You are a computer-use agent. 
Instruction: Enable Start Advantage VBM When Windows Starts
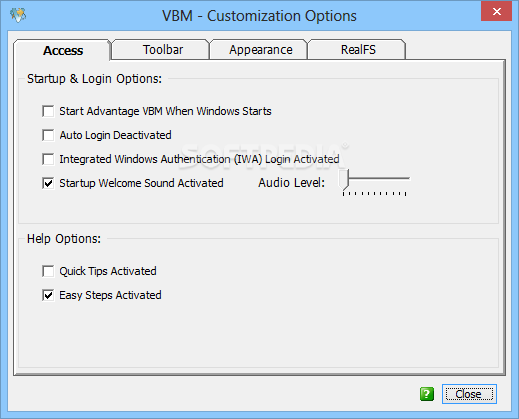coord(48,111)
